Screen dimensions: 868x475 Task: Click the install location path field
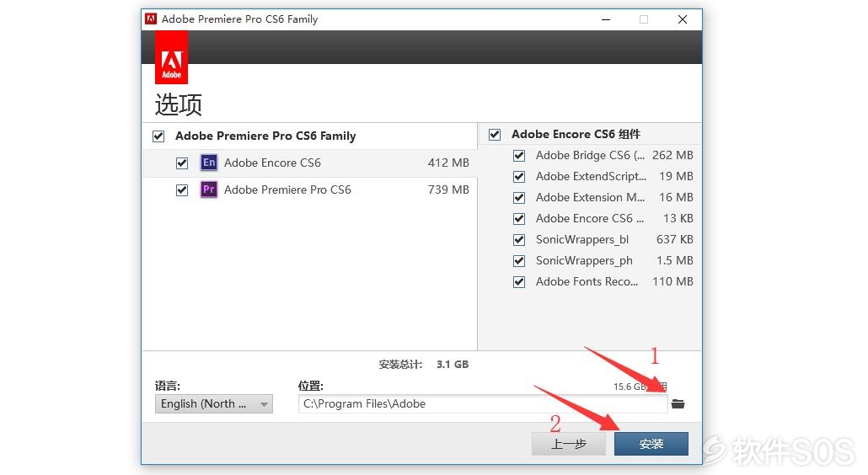coord(483,403)
